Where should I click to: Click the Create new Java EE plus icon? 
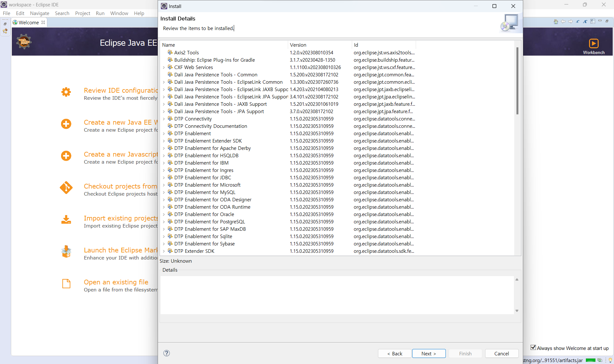tap(66, 124)
